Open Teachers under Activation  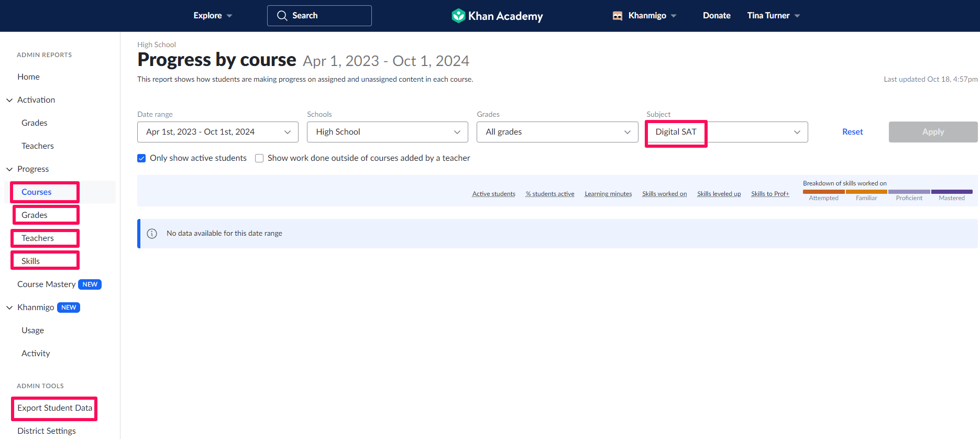(38, 146)
